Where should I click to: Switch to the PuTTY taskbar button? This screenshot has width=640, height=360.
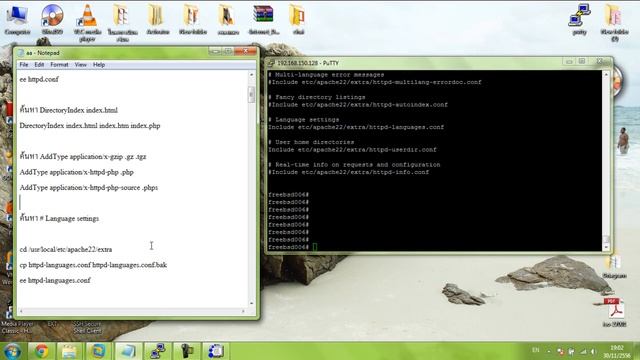tap(157, 351)
